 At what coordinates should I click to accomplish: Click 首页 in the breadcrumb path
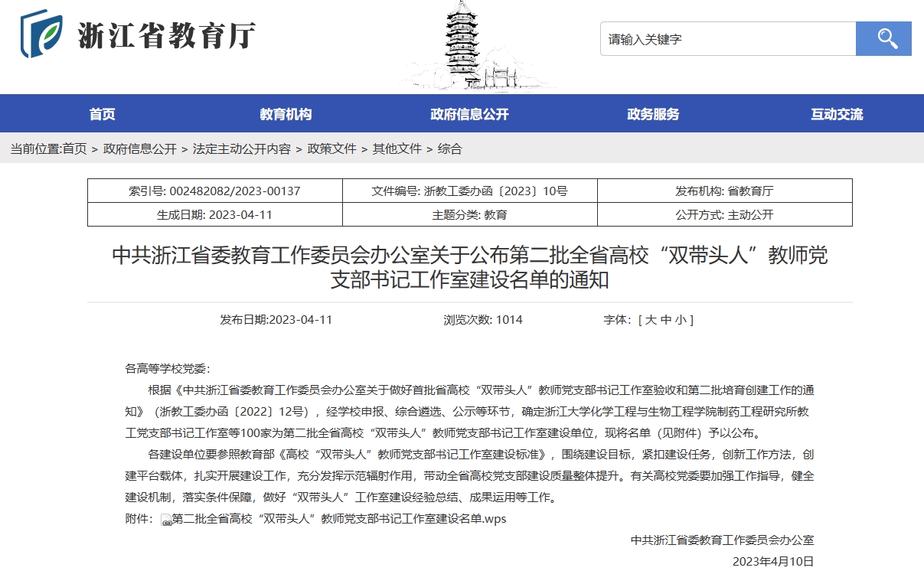pyautogui.click(x=74, y=149)
